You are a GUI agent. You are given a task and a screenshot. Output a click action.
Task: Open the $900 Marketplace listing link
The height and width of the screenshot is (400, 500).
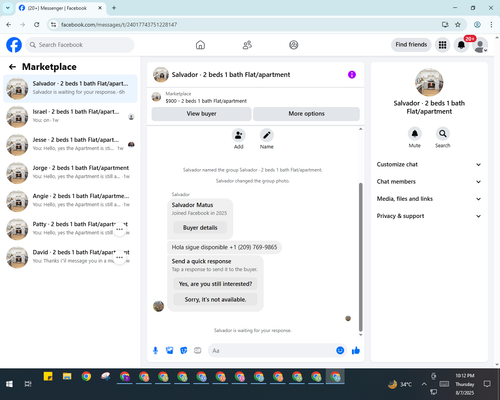206,101
